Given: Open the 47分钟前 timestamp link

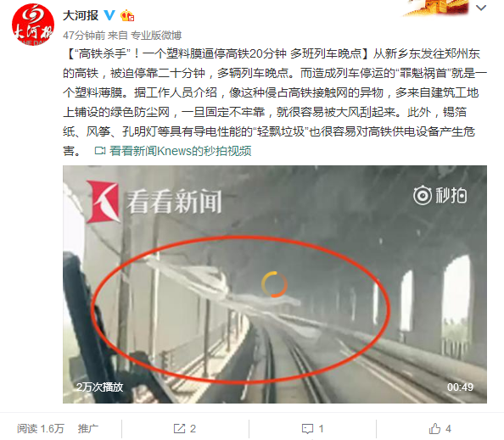Looking at the screenshot, I should (84, 36).
